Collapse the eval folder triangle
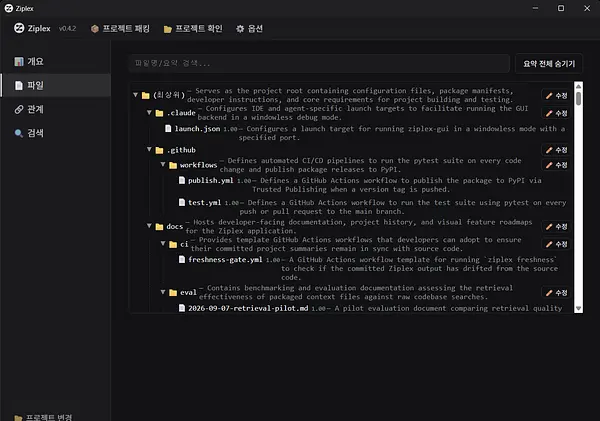The image size is (600, 421). (163, 292)
